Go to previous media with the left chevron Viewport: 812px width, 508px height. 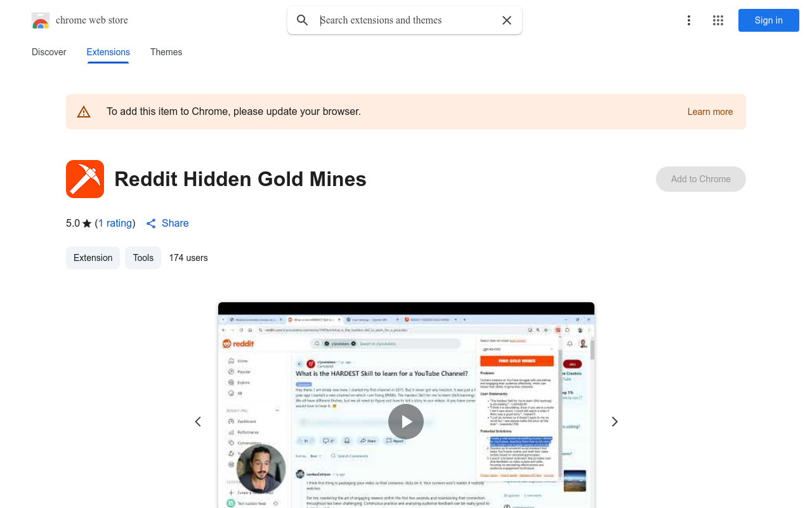[x=197, y=421]
